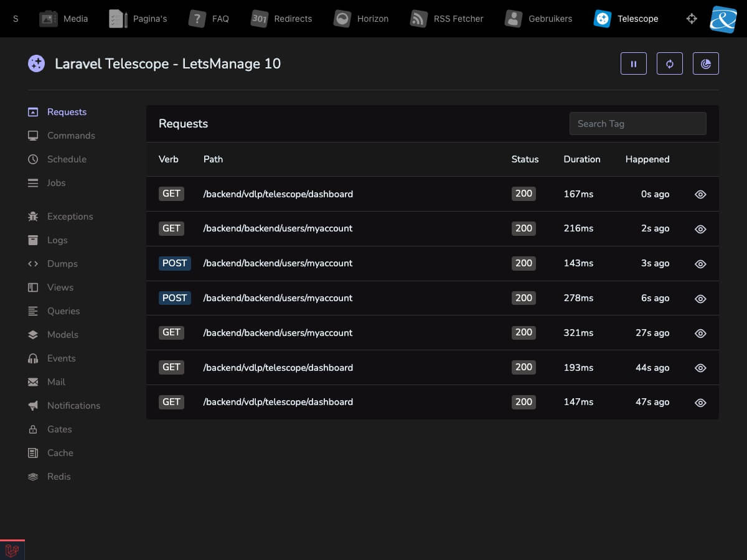Click the POST badge on the 3s ago row

(175, 263)
